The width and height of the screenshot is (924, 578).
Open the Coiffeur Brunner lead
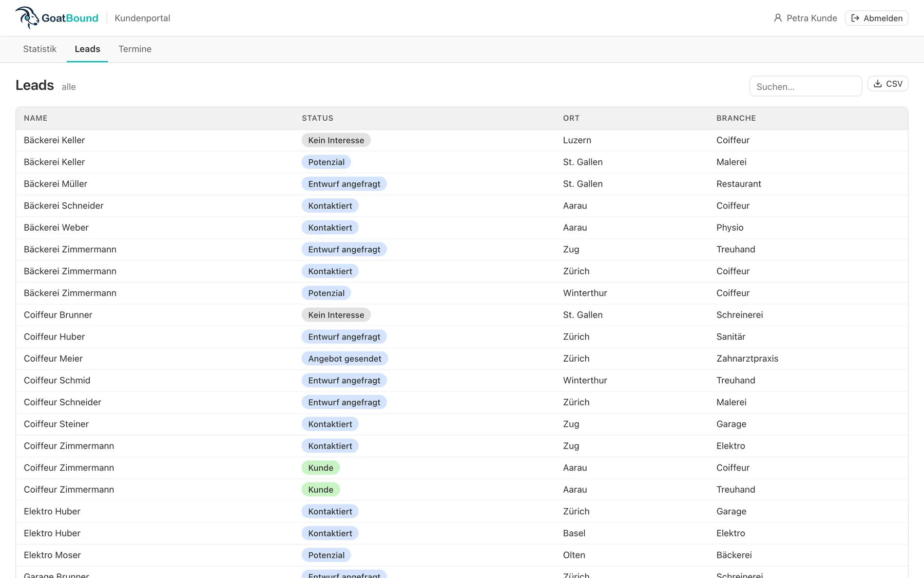click(461, 315)
